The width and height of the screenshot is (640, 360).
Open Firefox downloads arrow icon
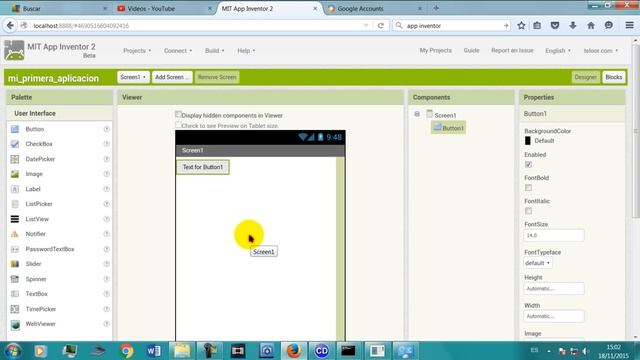point(573,25)
